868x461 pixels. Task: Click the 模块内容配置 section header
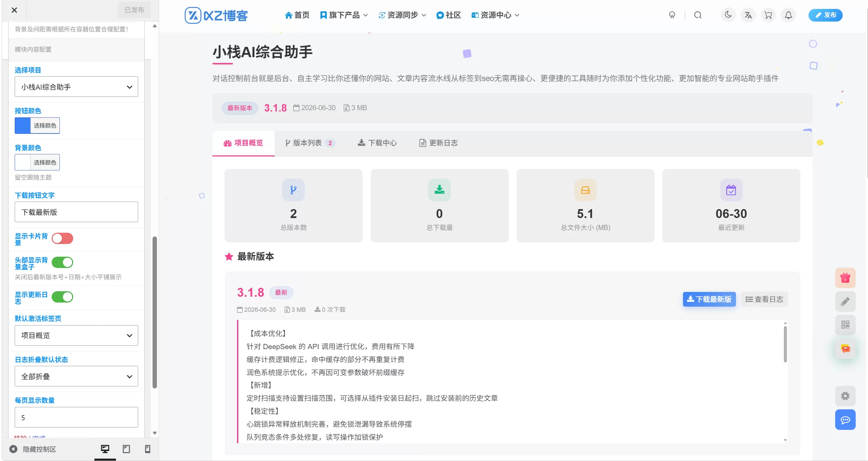[x=76, y=50]
